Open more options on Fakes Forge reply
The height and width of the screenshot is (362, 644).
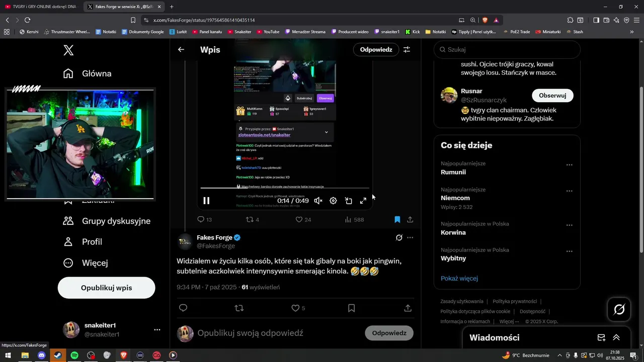point(410,237)
